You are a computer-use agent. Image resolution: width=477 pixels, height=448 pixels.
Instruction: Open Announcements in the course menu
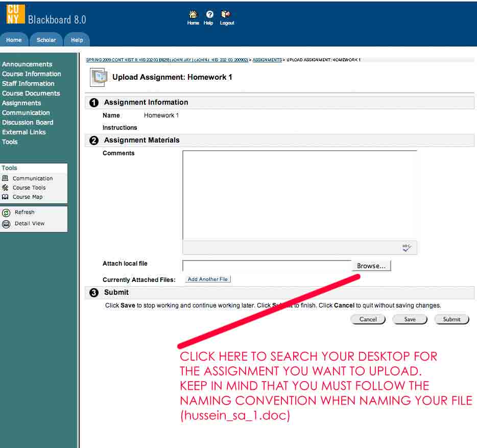pos(27,64)
